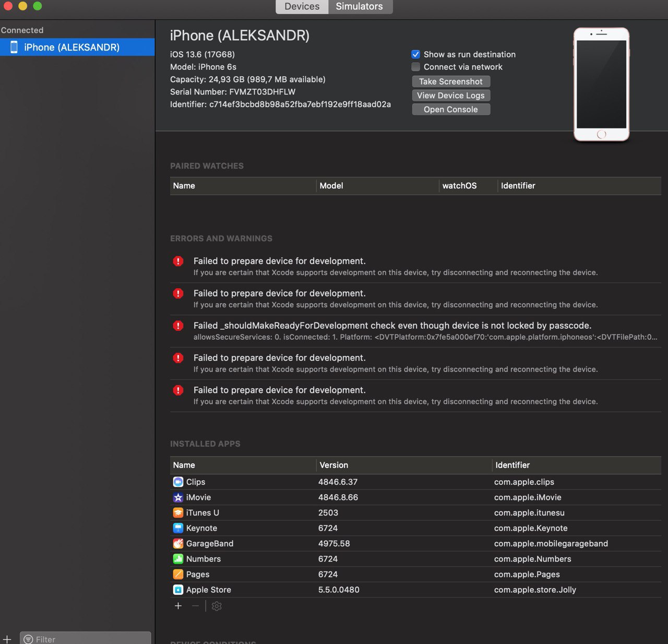Image resolution: width=668 pixels, height=644 pixels.
Task: Click the filter icon in search field
Action: 28,639
